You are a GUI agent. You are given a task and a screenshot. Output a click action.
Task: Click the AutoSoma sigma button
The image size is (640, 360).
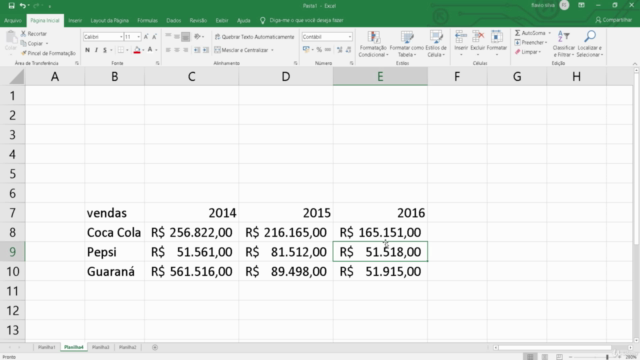[530, 33]
